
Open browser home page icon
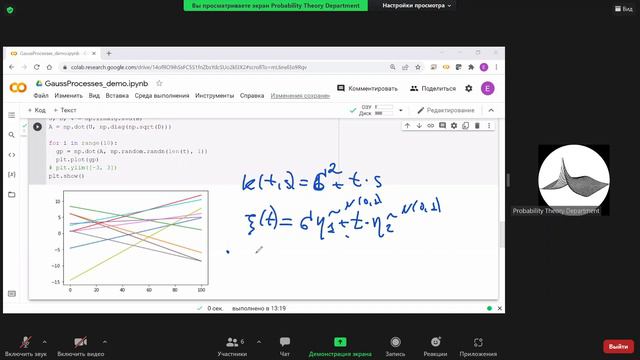(x=49, y=67)
